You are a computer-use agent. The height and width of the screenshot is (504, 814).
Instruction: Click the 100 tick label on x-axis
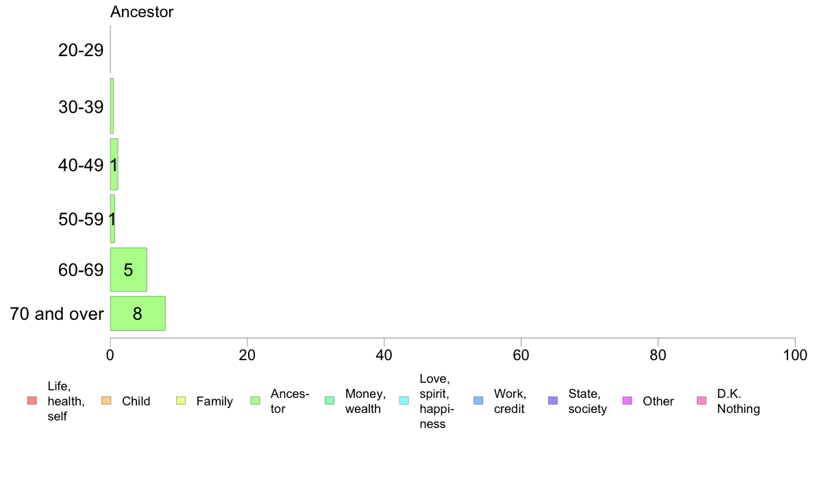click(x=795, y=355)
